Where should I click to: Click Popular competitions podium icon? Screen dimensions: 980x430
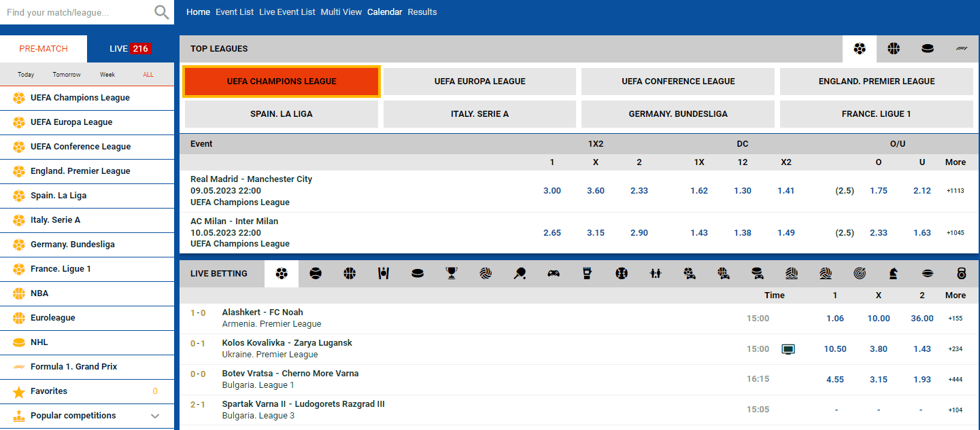click(19, 416)
